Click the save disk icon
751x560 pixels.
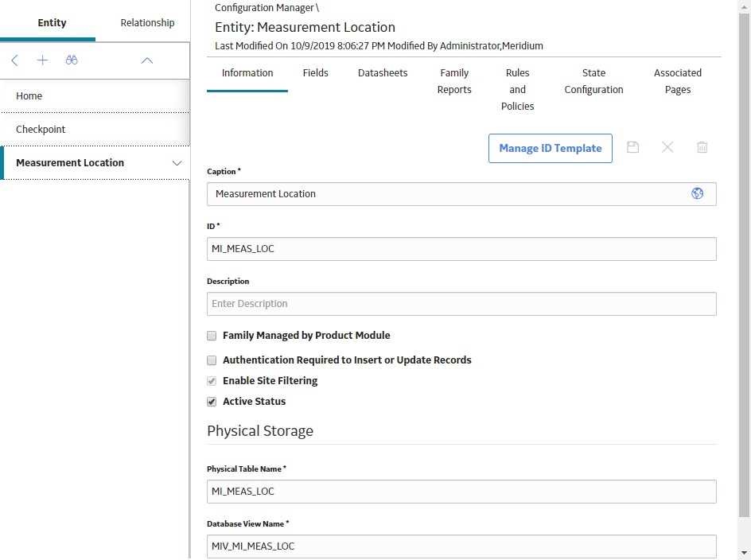pyautogui.click(x=632, y=147)
